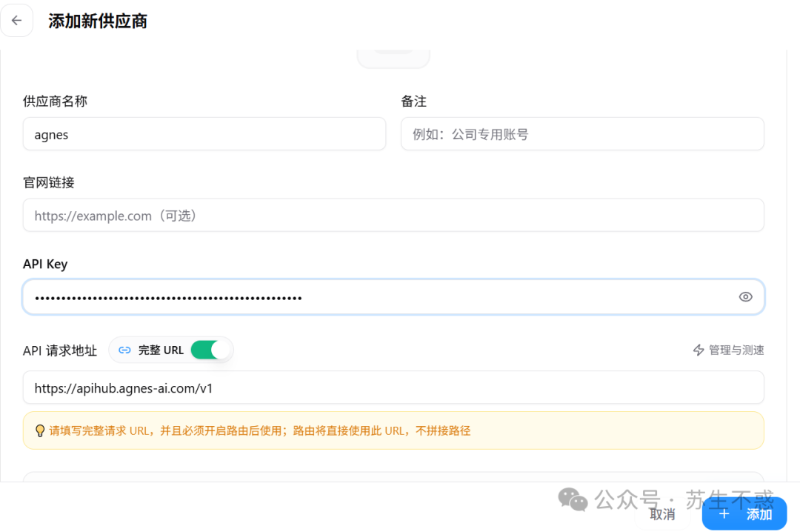Click the API Key label

(x=45, y=264)
